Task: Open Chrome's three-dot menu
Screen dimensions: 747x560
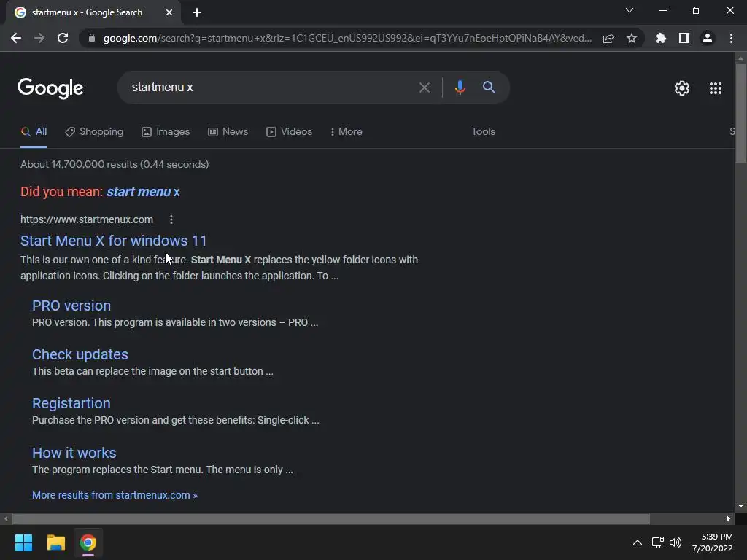Action: tap(731, 38)
